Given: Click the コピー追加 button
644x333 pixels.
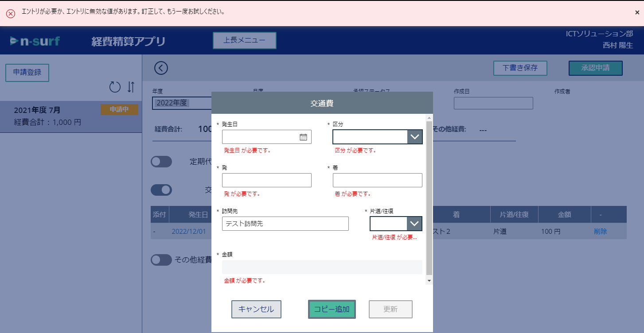Looking at the screenshot, I should pos(332,309).
